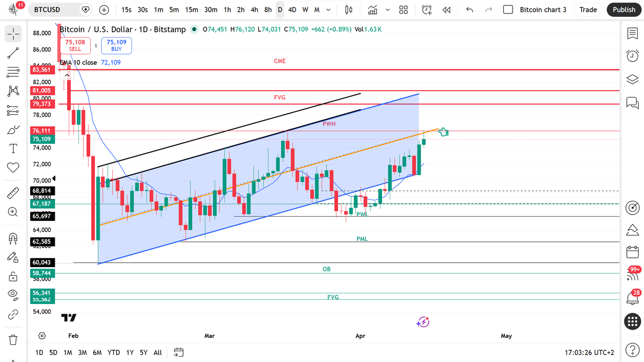Open the go to date calendar icon
This screenshot has height=362, width=644.
(179, 352)
